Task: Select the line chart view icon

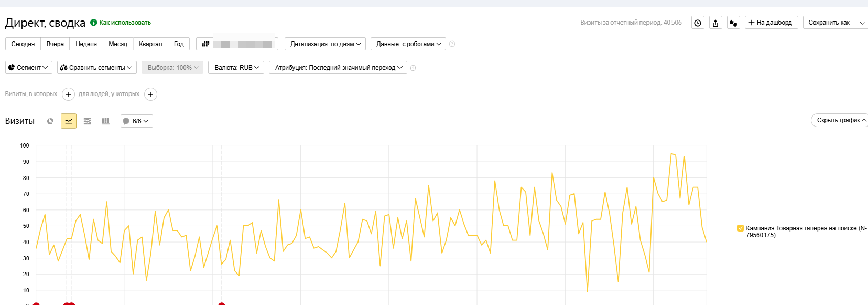Action: pyautogui.click(x=69, y=121)
